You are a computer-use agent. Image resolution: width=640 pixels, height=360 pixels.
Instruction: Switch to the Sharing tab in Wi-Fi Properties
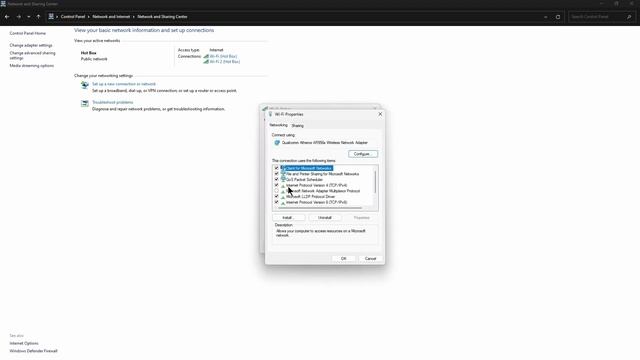pyautogui.click(x=298, y=126)
